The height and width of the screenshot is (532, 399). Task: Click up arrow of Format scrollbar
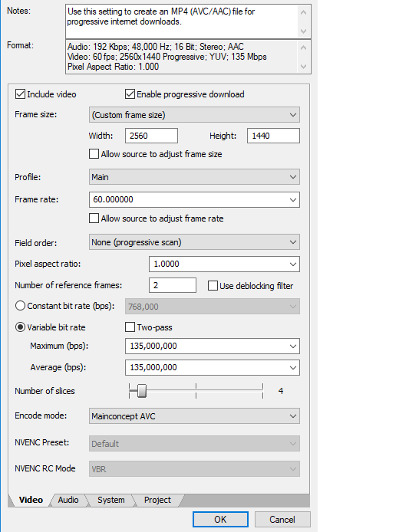[x=303, y=48]
